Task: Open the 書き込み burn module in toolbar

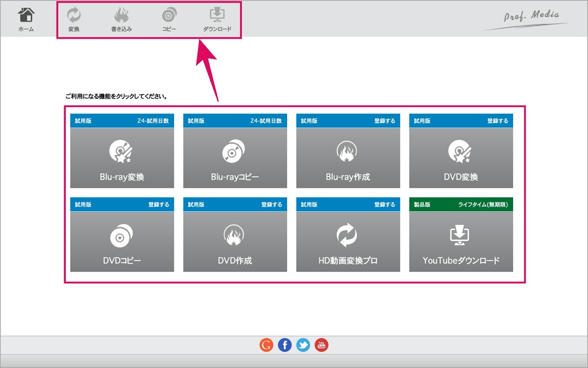Action: [x=122, y=20]
